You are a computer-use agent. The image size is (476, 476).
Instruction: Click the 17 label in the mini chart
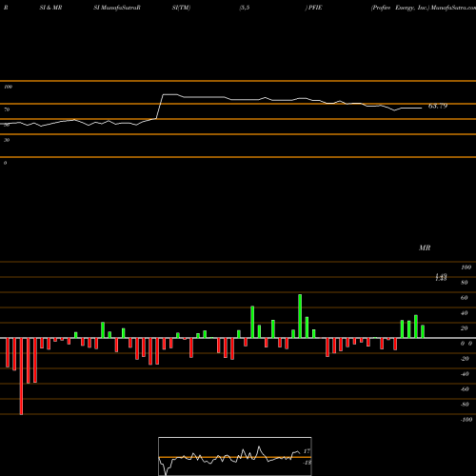coord(307,451)
